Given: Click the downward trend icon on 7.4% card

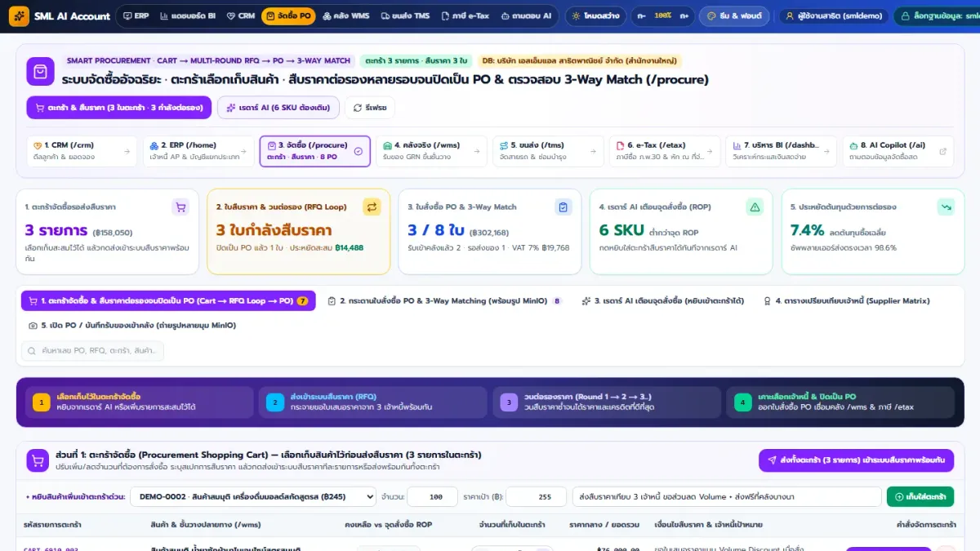Looking at the screenshot, I should [x=946, y=207].
